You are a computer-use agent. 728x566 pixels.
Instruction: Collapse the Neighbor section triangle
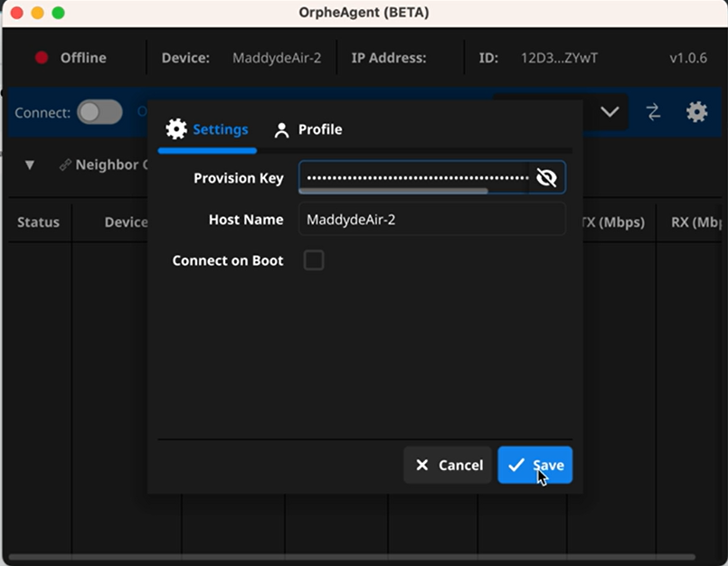[x=29, y=165]
